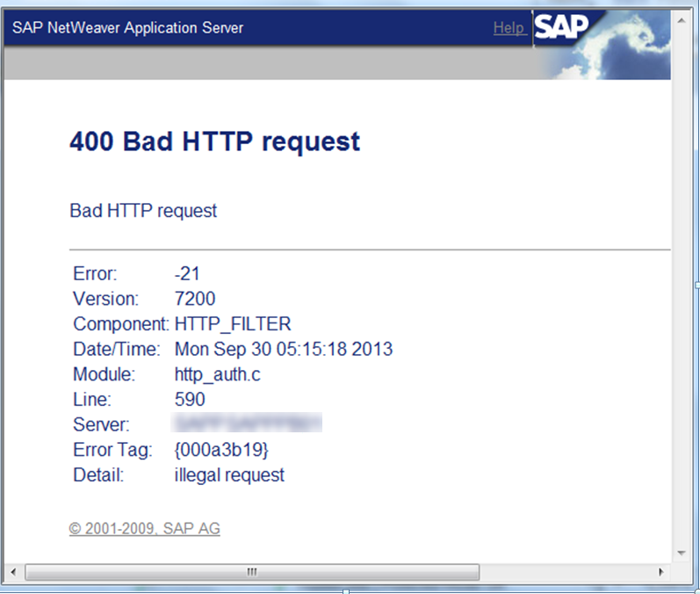Click the 'SAP NetWeaver Application Server' title text
Viewport: 700px width, 594px height.
coord(127,28)
